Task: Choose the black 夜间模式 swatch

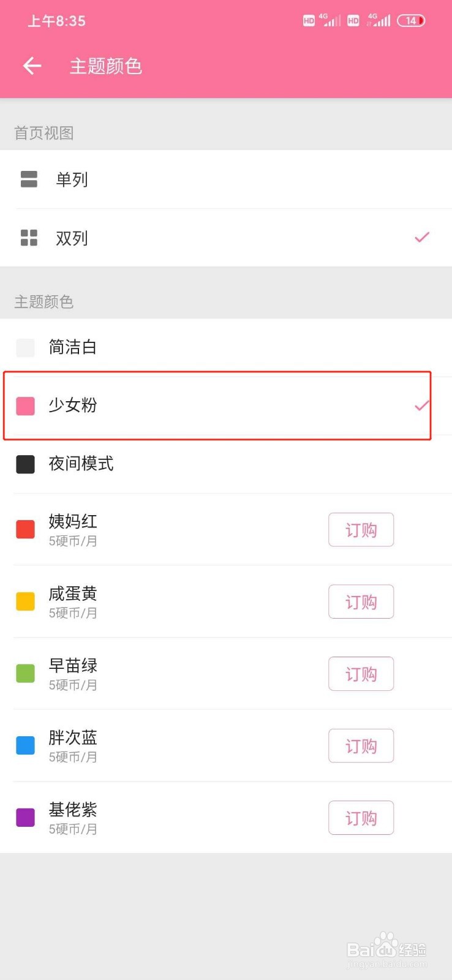Action: coord(25,464)
